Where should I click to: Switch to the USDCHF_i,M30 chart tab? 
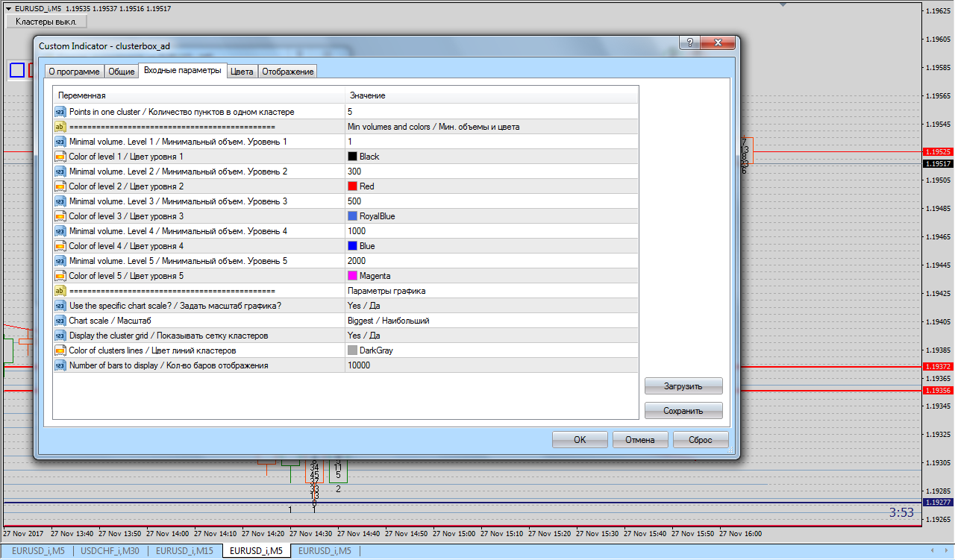(110, 551)
